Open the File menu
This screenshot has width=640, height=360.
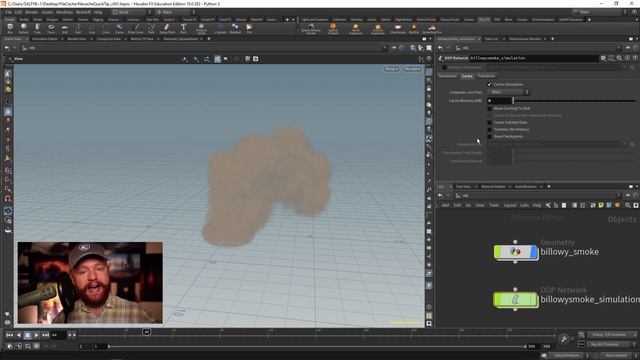[x=9, y=12]
